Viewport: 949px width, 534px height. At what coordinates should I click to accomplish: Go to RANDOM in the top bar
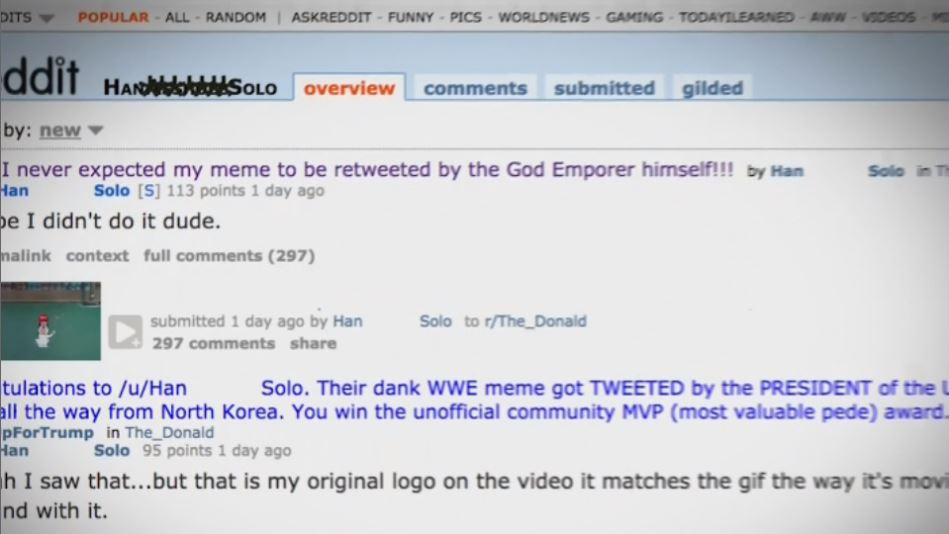(235, 17)
